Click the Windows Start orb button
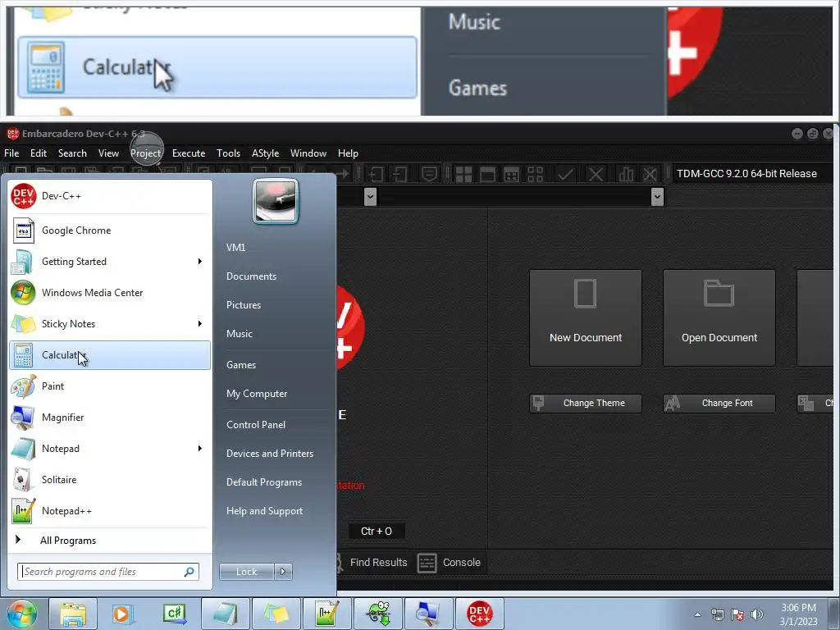Image resolution: width=840 pixels, height=630 pixels. pyautogui.click(x=22, y=614)
